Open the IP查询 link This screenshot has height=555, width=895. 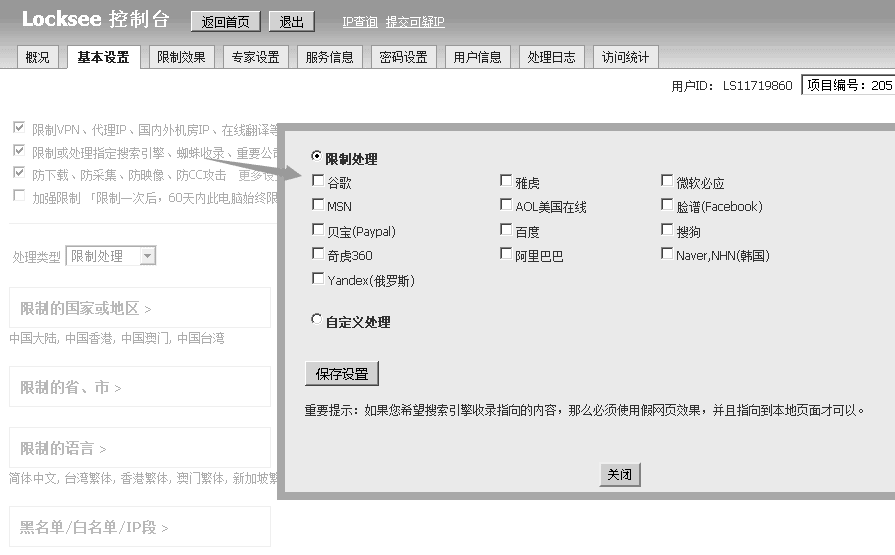360,22
